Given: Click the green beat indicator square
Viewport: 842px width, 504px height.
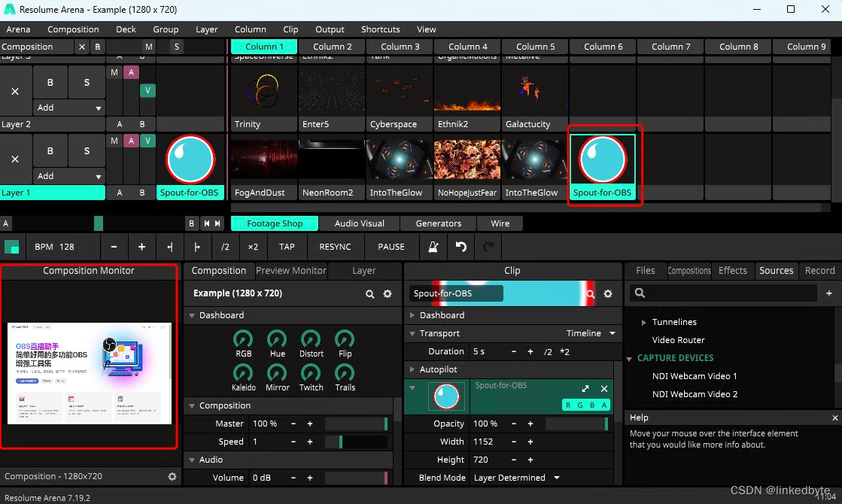Looking at the screenshot, I should tap(12, 247).
